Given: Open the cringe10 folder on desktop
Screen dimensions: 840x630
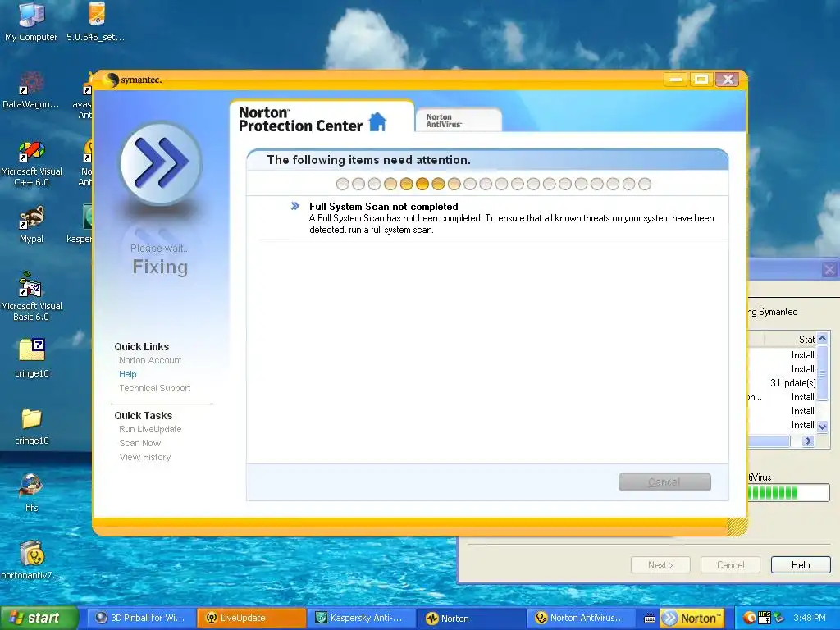Looking at the screenshot, I should coord(32,427).
